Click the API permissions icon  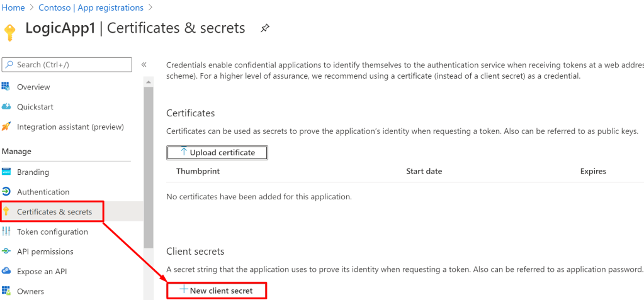[x=6, y=252]
